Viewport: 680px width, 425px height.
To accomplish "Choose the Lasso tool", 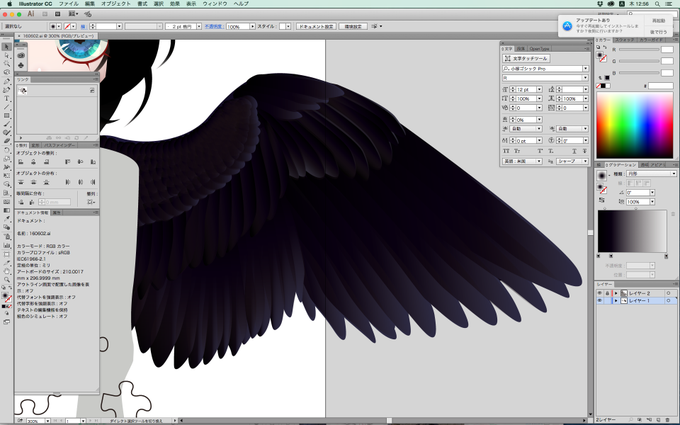I will [x=7, y=72].
